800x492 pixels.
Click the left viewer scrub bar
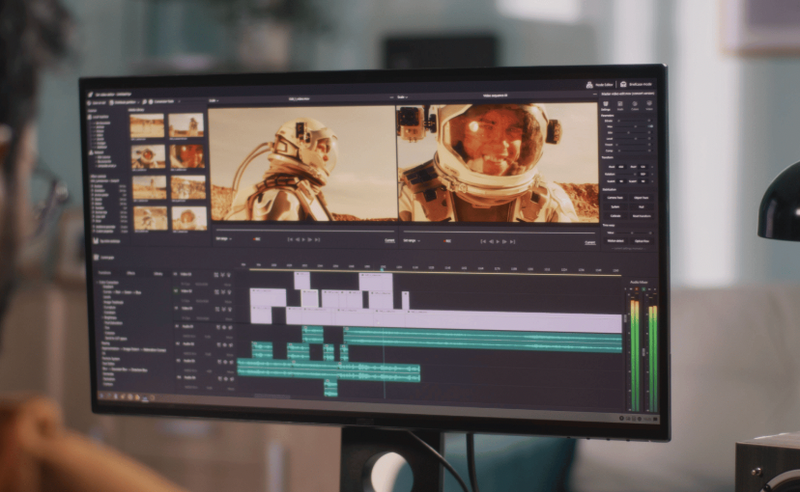(304, 231)
